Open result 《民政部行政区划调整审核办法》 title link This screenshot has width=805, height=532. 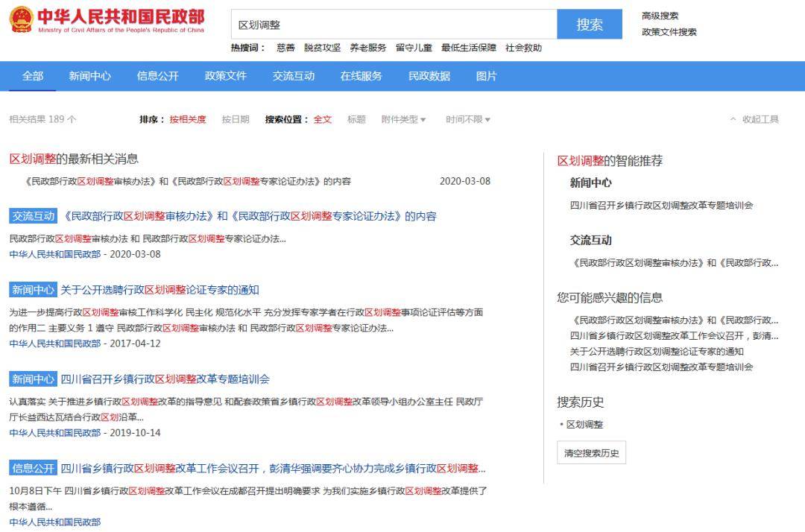point(248,216)
